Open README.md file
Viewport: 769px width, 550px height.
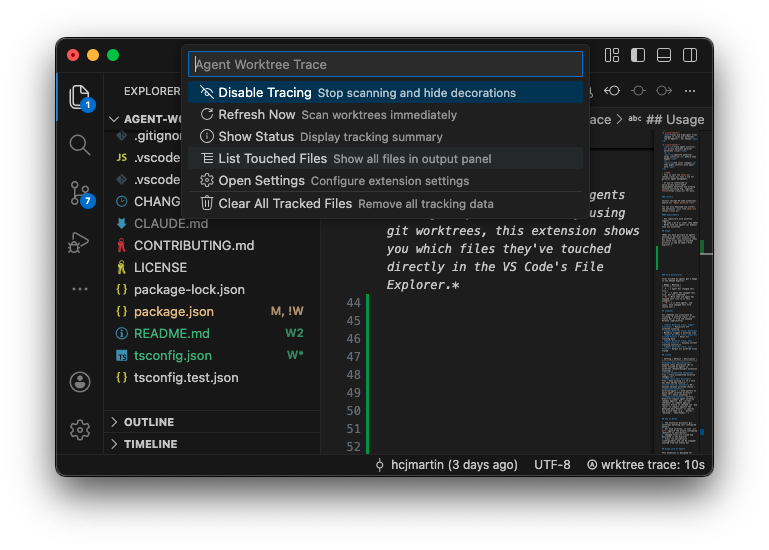pyautogui.click(x=212, y=334)
